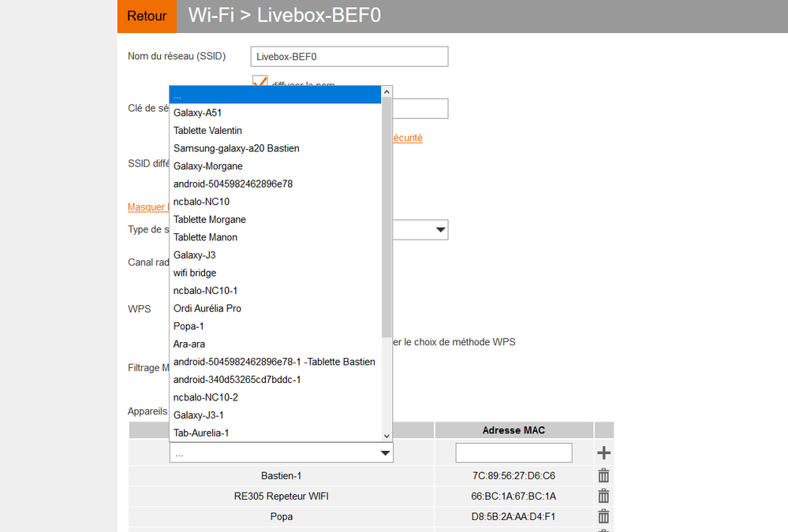The height and width of the screenshot is (532, 788).
Task: Choose Popa-1 from device list
Action: click(x=275, y=326)
